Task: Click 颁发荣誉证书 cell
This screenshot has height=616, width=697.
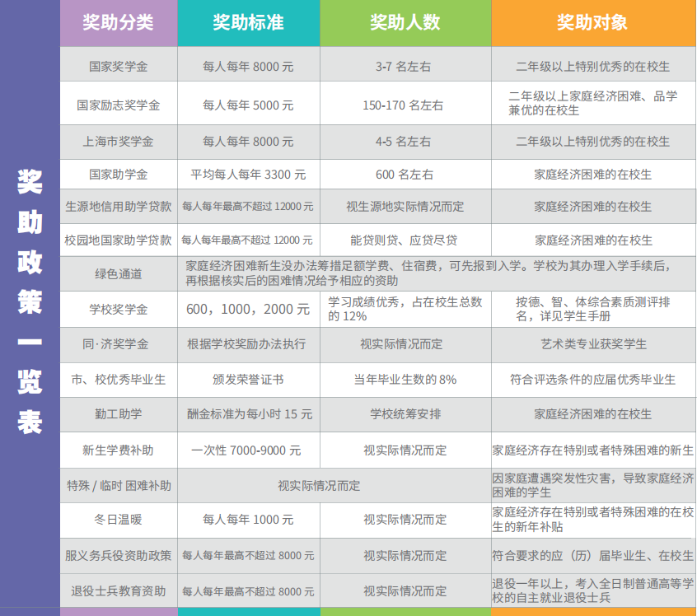Action: point(249,380)
